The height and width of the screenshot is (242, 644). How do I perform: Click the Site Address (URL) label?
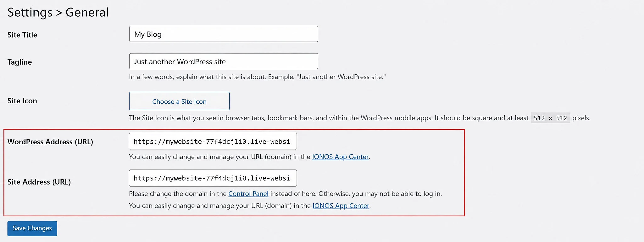coord(39,182)
